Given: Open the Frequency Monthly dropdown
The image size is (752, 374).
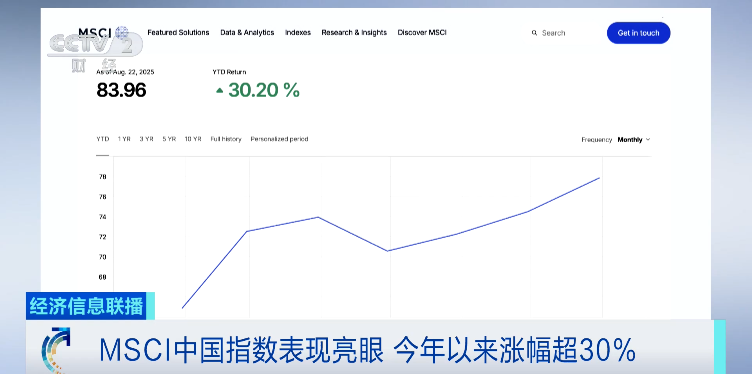Looking at the screenshot, I should (634, 140).
